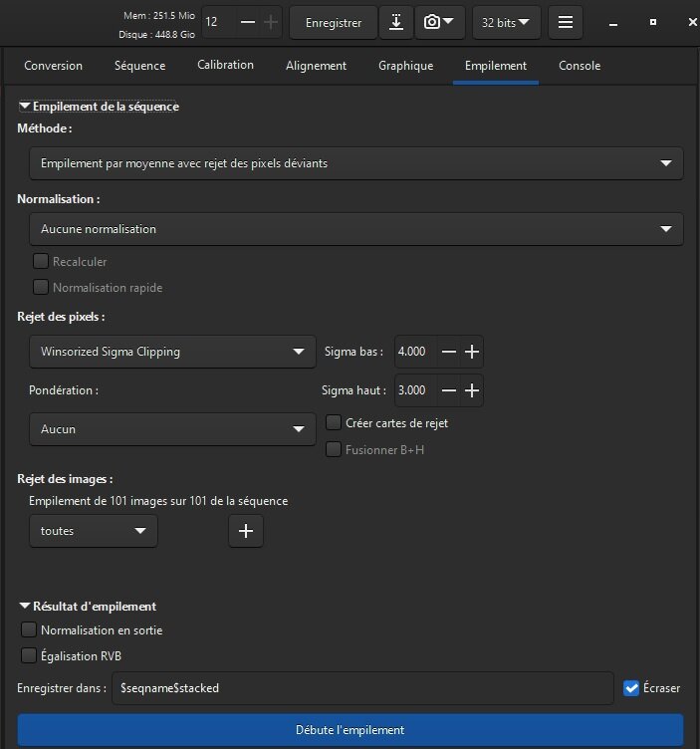Enable Créer cartes de rejet
The width and height of the screenshot is (700, 749).
tap(335, 423)
